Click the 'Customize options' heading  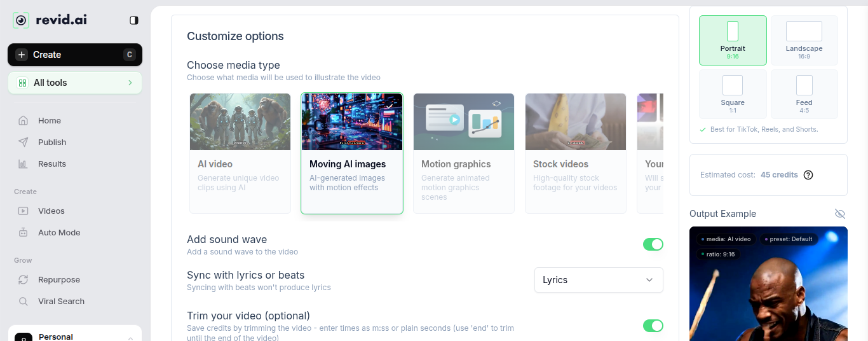[x=235, y=36]
